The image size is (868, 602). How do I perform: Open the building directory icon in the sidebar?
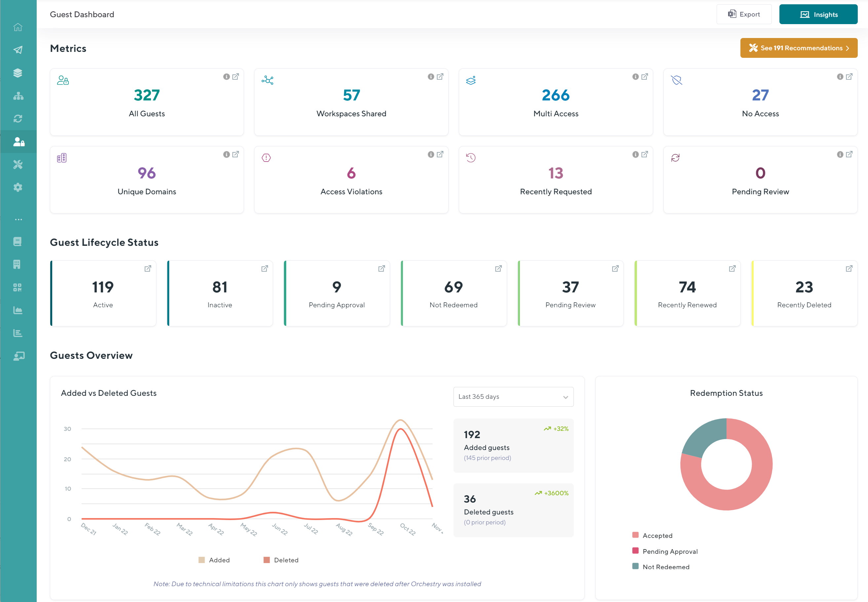18,264
